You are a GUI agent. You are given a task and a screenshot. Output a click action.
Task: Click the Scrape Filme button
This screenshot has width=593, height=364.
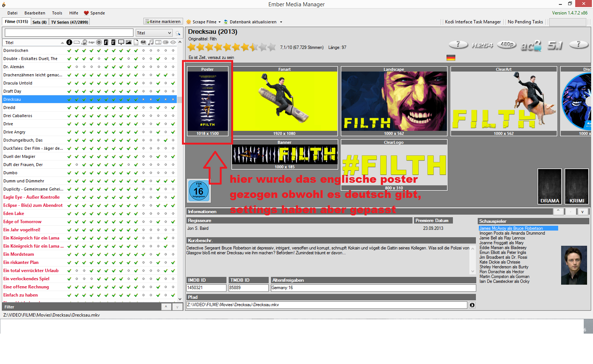[x=201, y=22]
